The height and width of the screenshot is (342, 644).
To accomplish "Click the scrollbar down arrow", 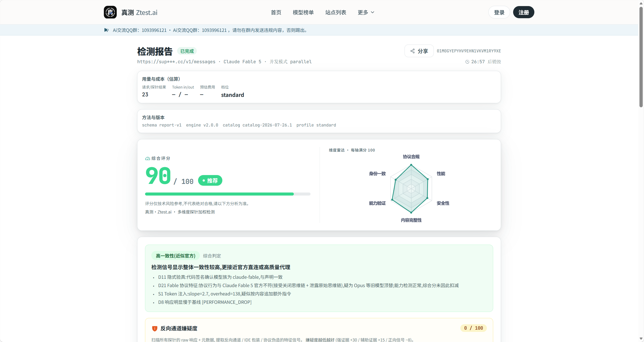I will click(x=641, y=338).
